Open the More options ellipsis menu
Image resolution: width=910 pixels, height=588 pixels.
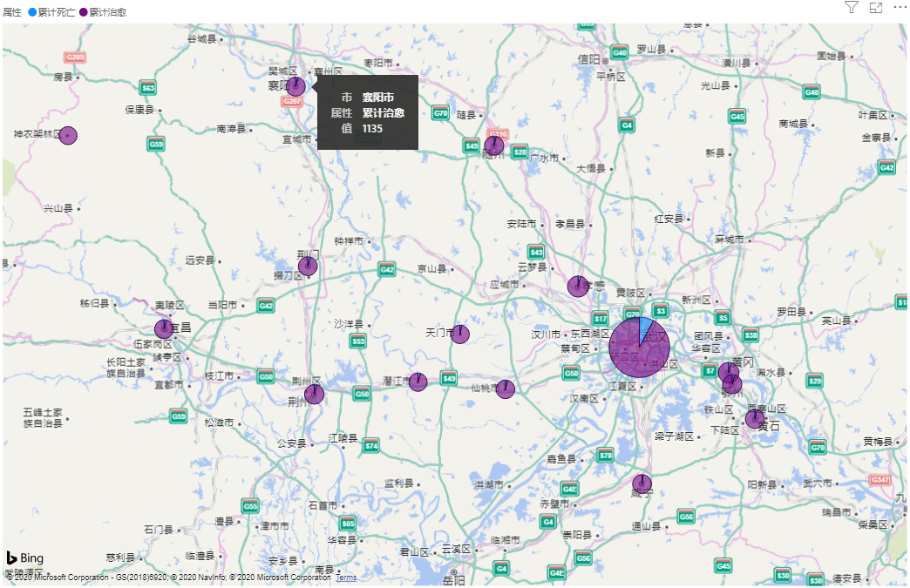900,7
